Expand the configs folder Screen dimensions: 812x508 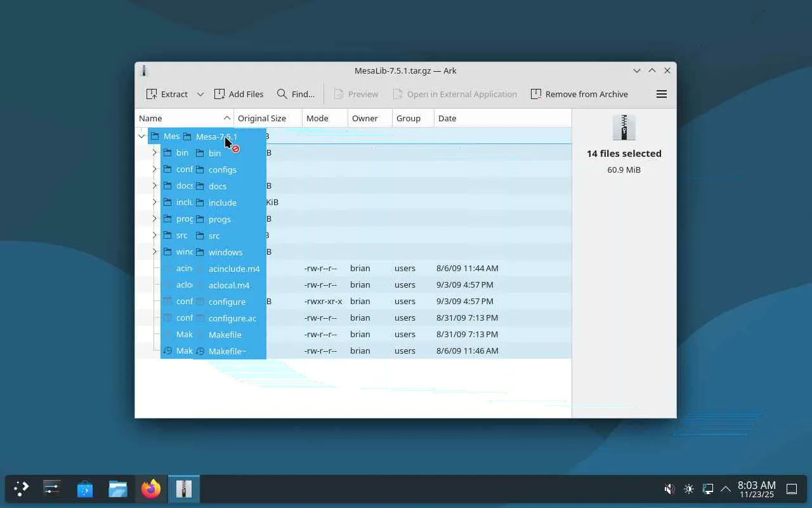click(154, 169)
